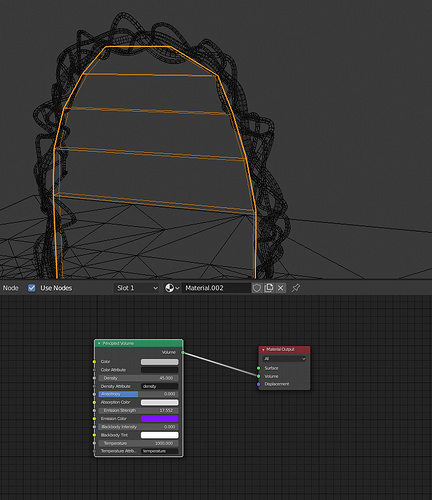Open the Blackbody Tint swatch

159,435
